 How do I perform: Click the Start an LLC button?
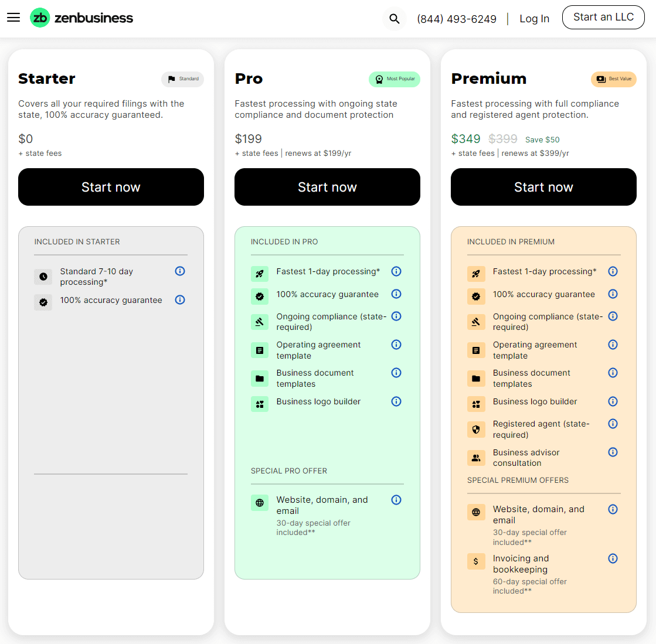coord(603,17)
